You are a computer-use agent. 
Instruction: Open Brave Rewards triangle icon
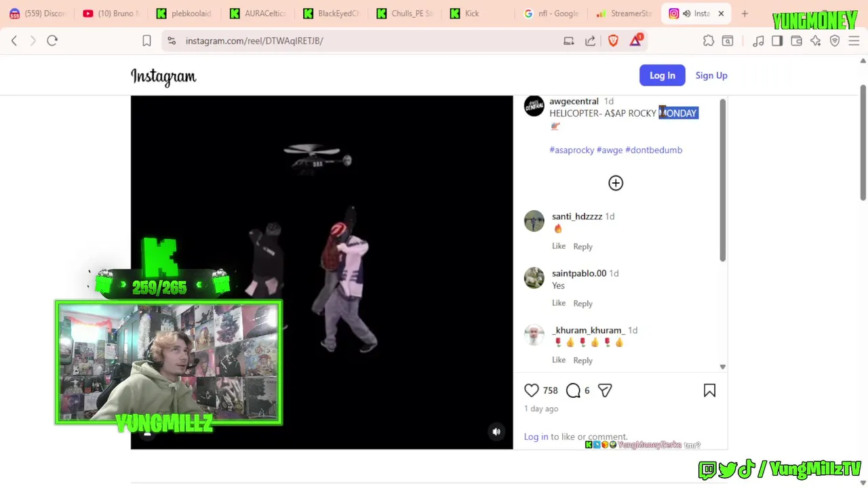coord(635,41)
